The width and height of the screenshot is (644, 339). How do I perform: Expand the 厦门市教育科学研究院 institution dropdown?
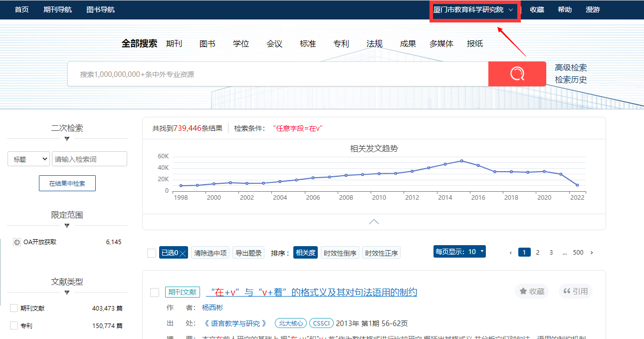[x=510, y=10]
